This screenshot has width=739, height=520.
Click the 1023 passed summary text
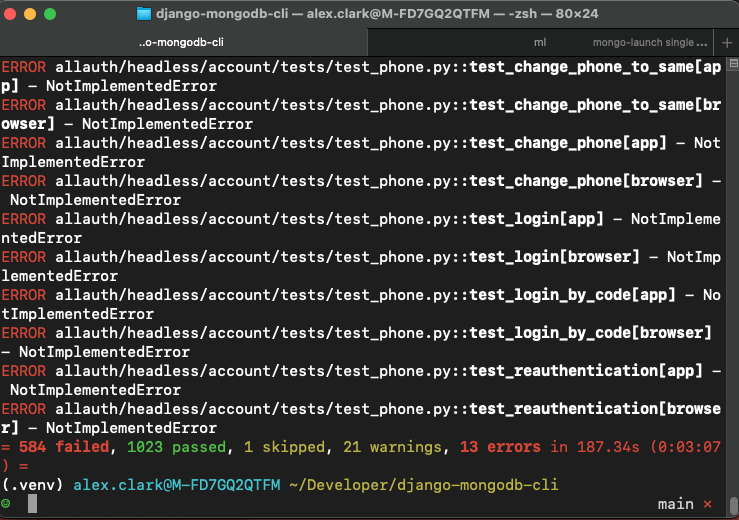tap(176, 446)
